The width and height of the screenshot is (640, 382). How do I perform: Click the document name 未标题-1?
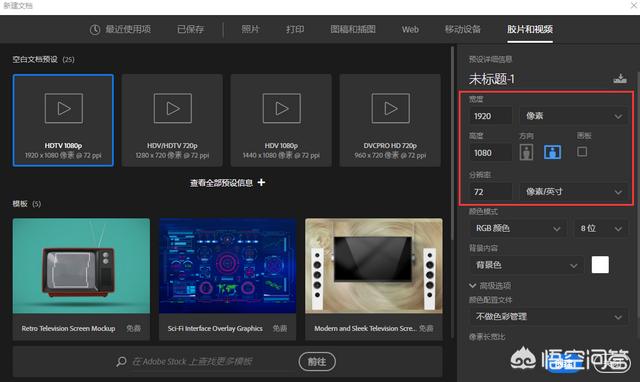(x=492, y=79)
